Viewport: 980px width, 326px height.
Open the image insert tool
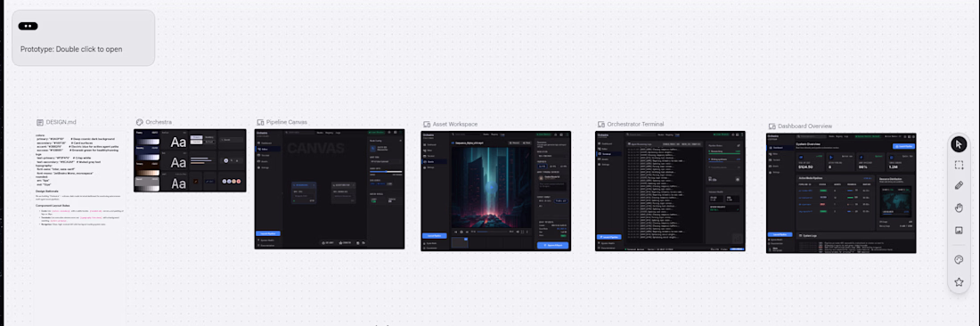tap(959, 231)
